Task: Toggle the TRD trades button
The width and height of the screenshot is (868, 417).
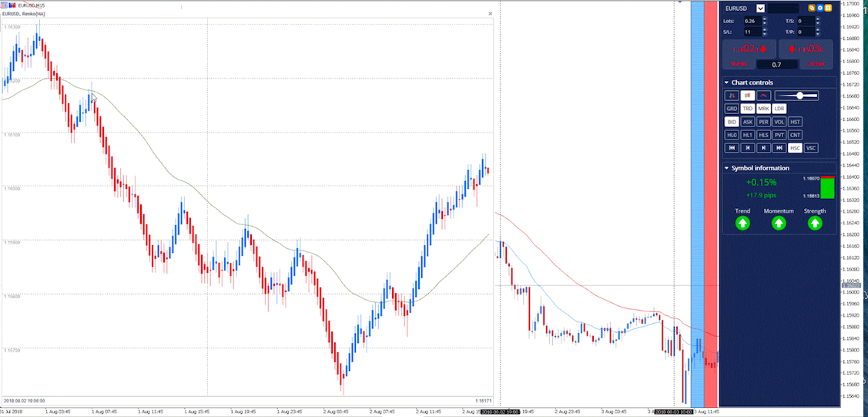Action: pyautogui.click(x=748, y=109)
